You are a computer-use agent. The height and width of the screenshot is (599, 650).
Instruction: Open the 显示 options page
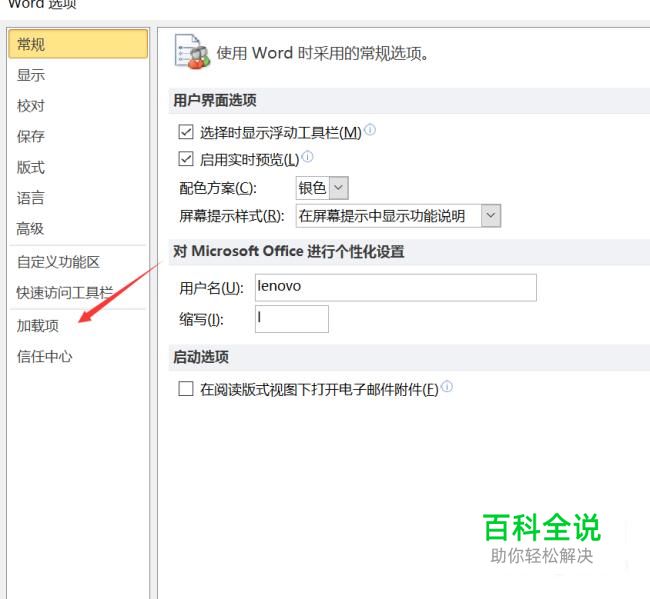coord(31,75)
